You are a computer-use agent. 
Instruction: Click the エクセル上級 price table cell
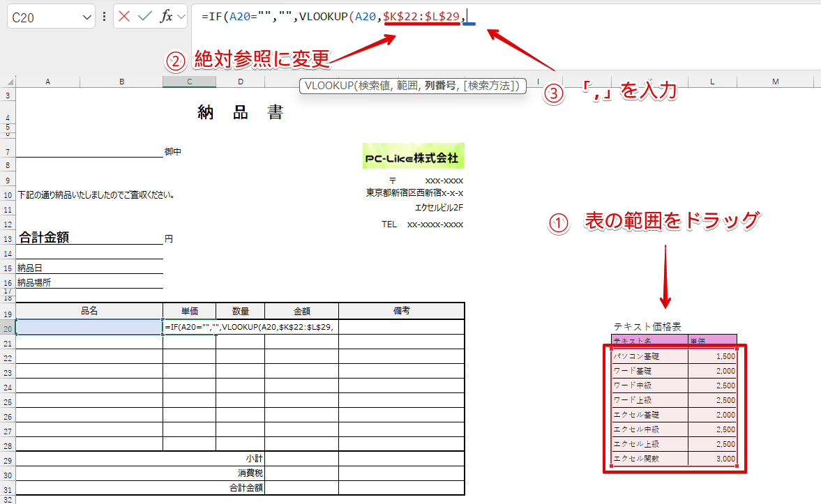[650, 444]
